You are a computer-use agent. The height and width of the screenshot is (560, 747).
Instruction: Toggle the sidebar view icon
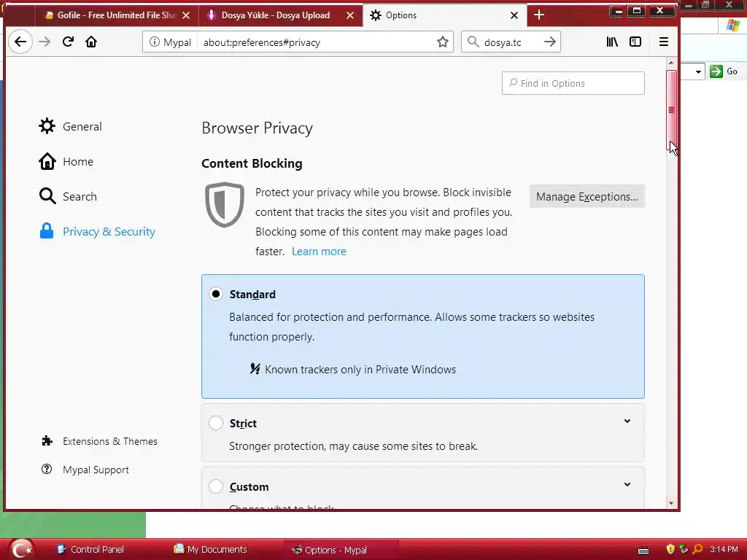(635, 42)
